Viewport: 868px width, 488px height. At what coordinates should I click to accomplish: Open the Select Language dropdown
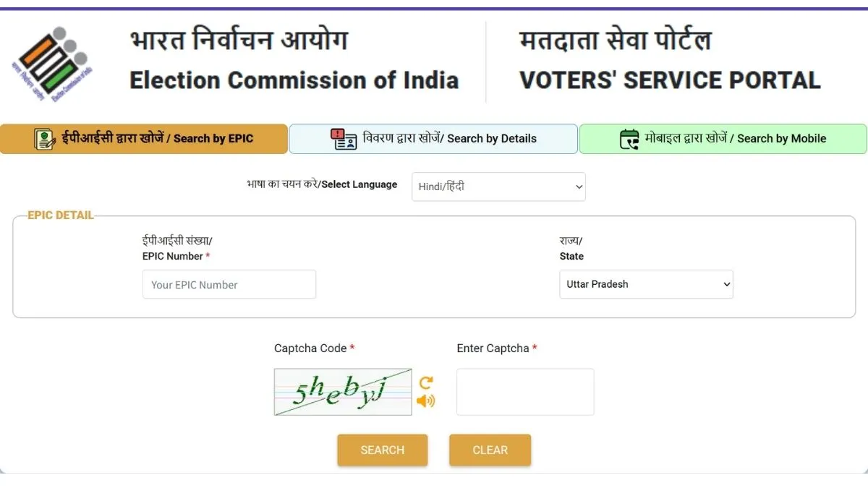498,187
